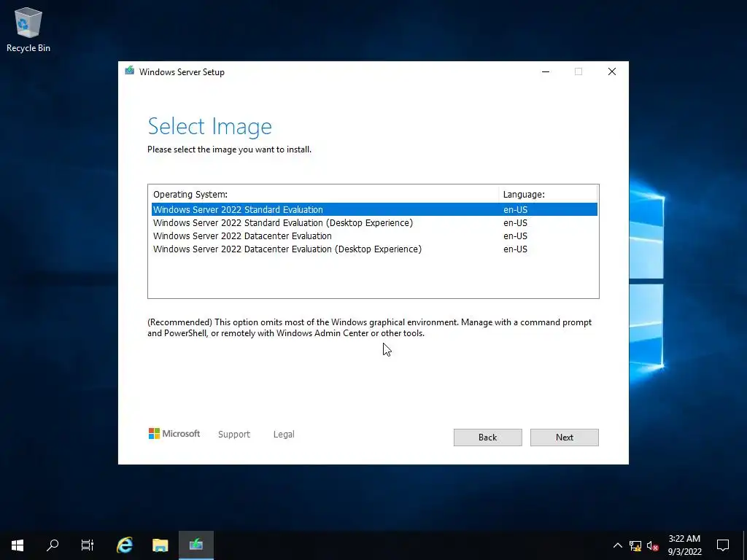This screenshot has height=560, width=747.
Task: Click the Show desktop strip at taskbar end
Action: (745, 545)
